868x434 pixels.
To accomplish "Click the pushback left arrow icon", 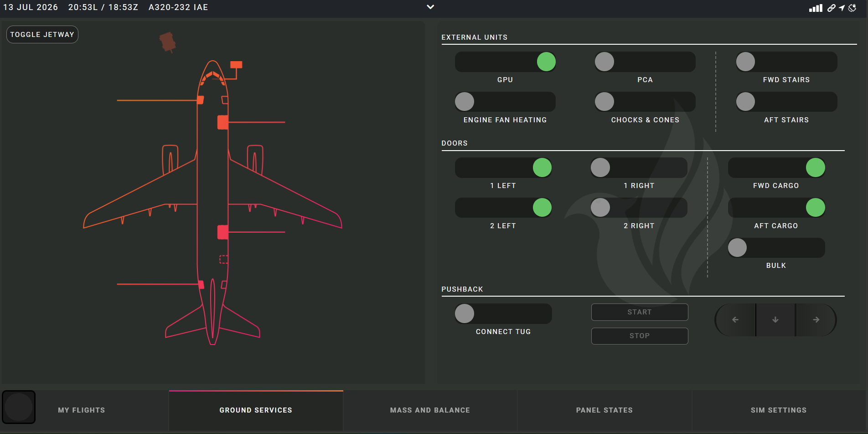I will 735,320.
